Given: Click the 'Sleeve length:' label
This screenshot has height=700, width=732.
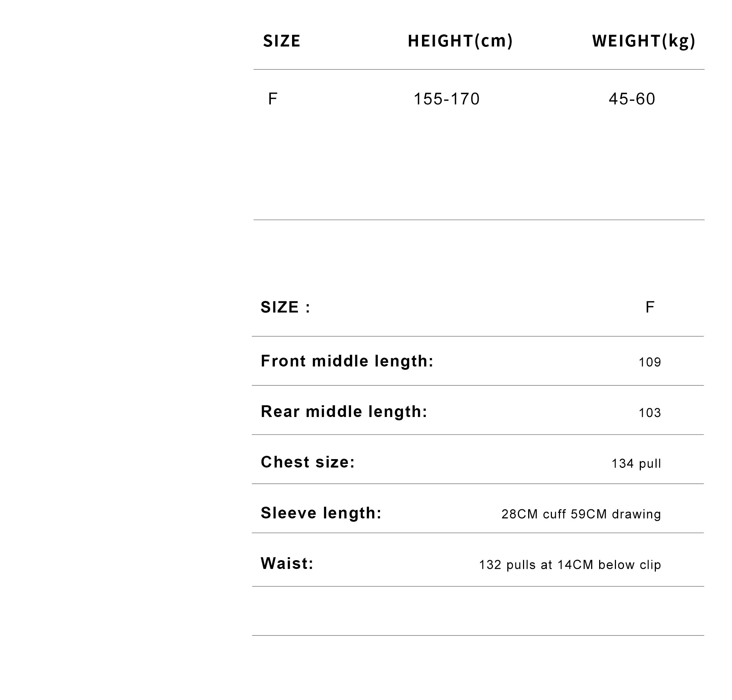Looking at the screenshot, I should point(321,513).
